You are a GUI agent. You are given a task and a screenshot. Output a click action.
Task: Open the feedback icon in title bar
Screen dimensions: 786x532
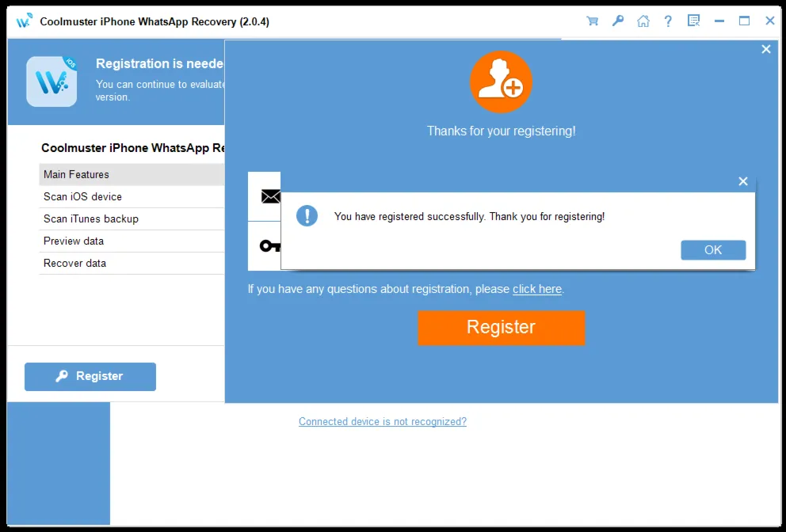694,21
